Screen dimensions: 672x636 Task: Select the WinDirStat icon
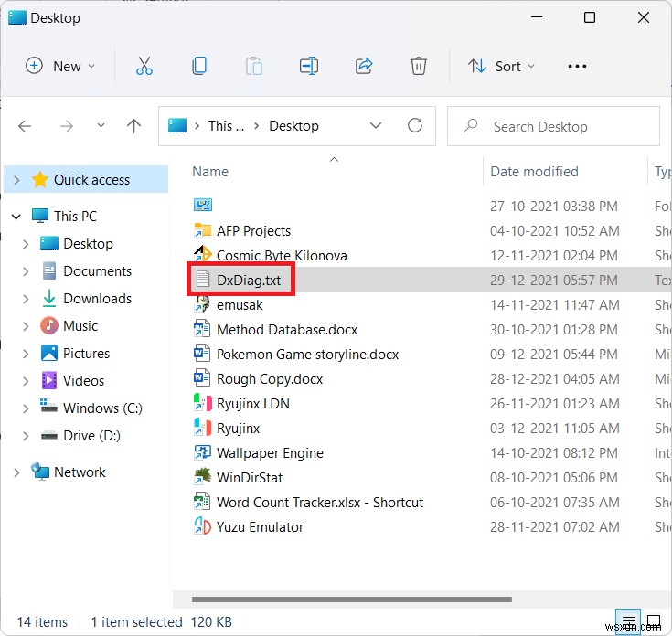pyautogui.click(x=202, y=477)
